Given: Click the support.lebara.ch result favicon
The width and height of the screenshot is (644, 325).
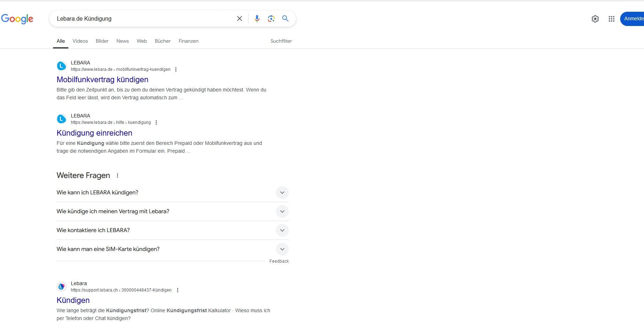Looking at the screenshot, I should (x=62, y=287).
